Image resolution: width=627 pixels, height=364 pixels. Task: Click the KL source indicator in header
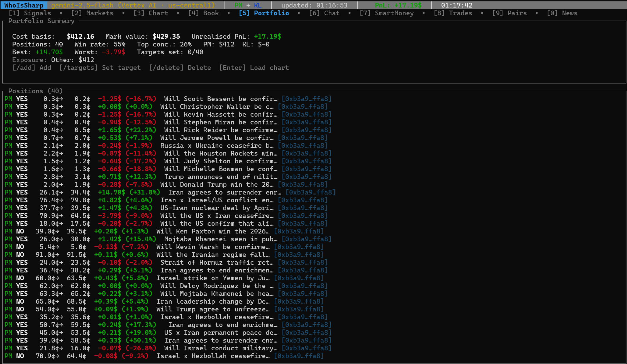point(258,5)
